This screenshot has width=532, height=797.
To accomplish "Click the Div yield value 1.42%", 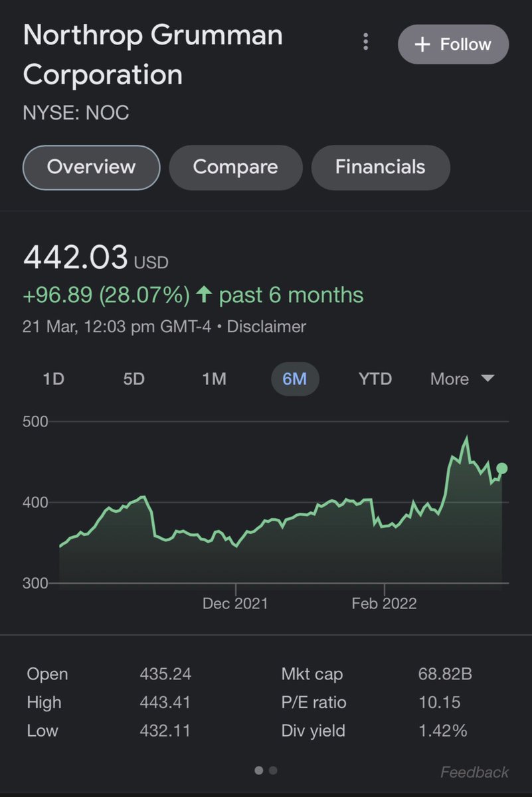I will (x=443, y=731).
